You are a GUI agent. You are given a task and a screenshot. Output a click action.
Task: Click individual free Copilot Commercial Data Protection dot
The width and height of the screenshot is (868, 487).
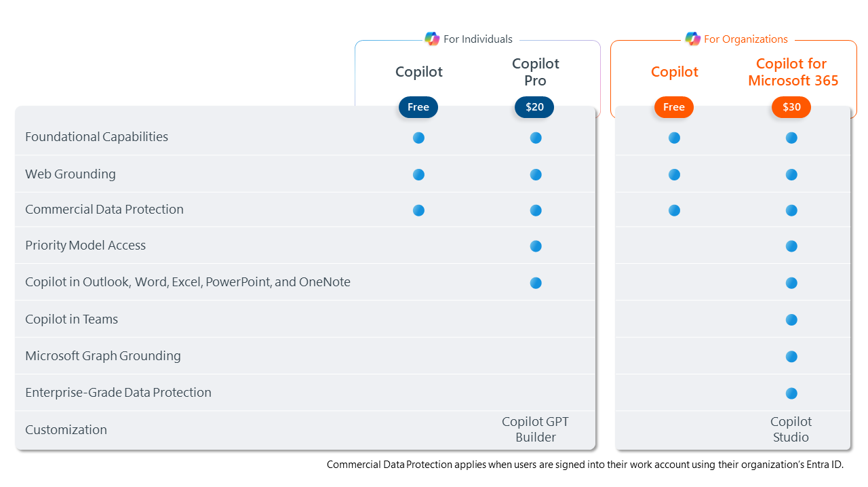(418, 210)
